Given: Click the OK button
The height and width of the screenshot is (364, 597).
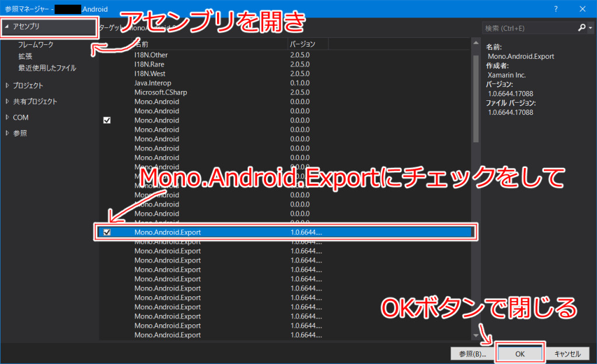Looking at the screenshot, I should pos(519,353).
